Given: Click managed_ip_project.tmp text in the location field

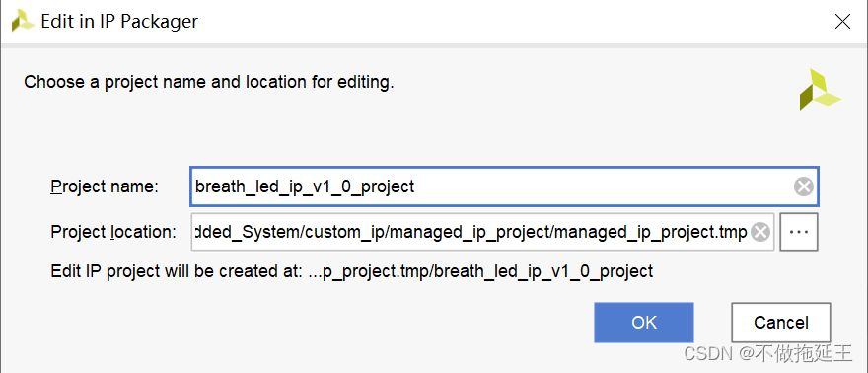Looking at the screenshot, I should (650, 233).
